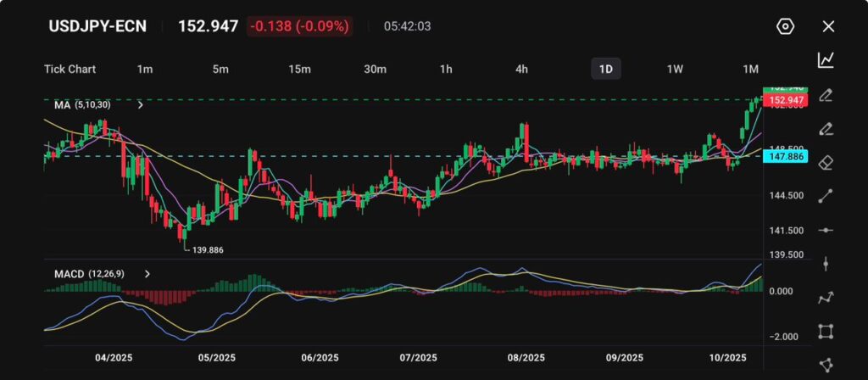The height and width of the screenshot is (380, 868).
Task: Click the cyan 147.886 price marker
Action: pos(785,157)
